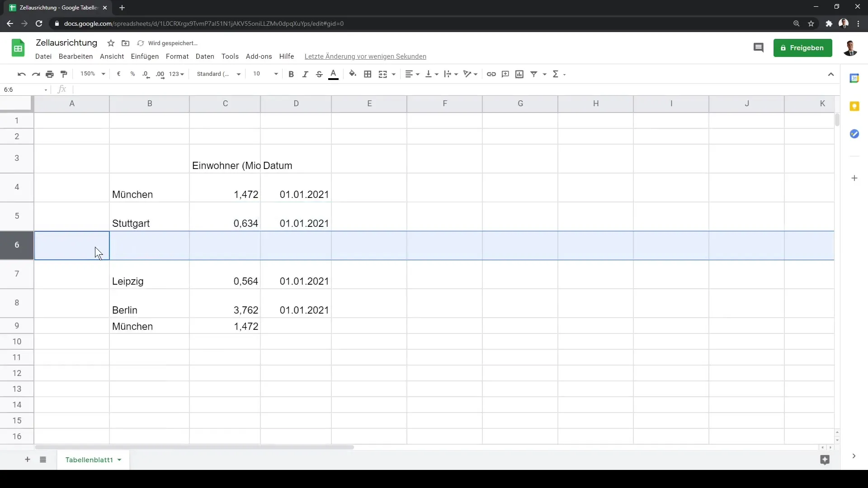Screen dimensions: 868x488
Task: Open the Add-ons menu
Action: [259, 56]
